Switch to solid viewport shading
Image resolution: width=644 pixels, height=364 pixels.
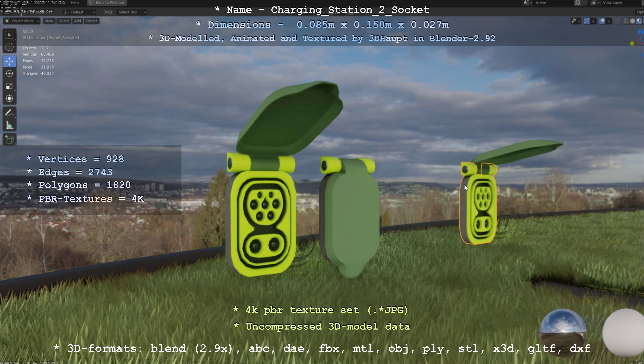coord(632,21)
